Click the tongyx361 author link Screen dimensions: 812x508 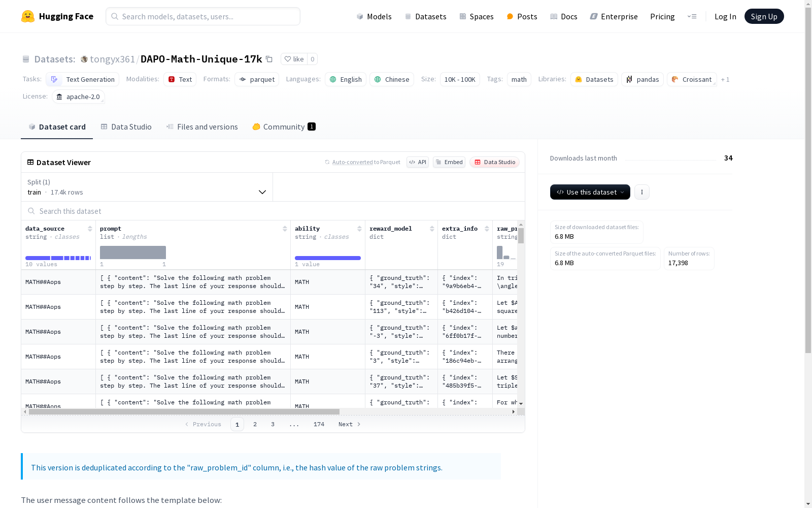(x=112, y=59)
